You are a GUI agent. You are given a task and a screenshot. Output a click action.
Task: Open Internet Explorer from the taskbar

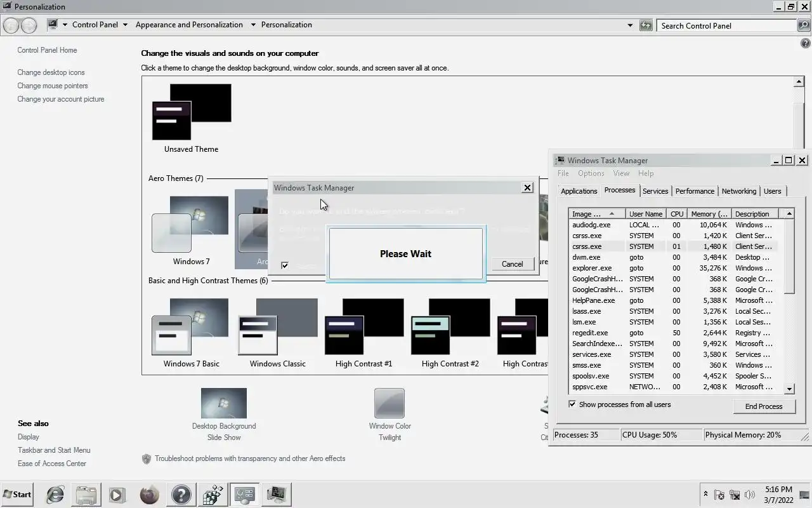(x=55, y=495)
